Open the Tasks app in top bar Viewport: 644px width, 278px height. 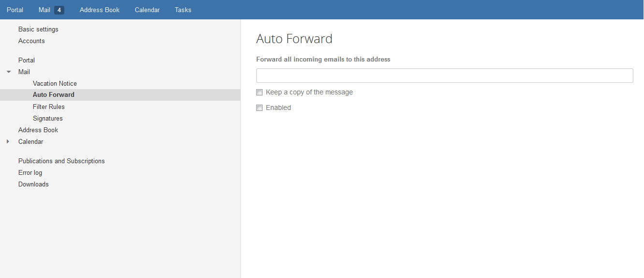(183, 10)
